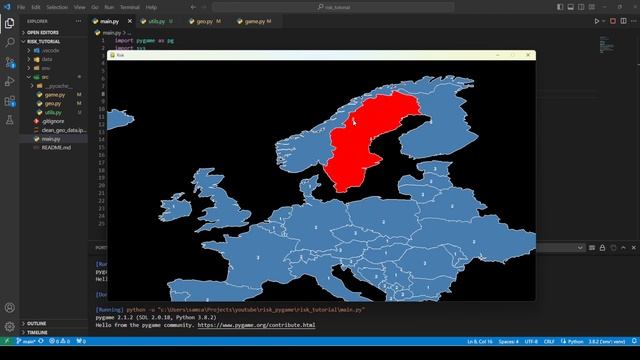The height and width of the screenshot is (360, 640).
Task: Open the View menu
Action: [x=80, y=7]
